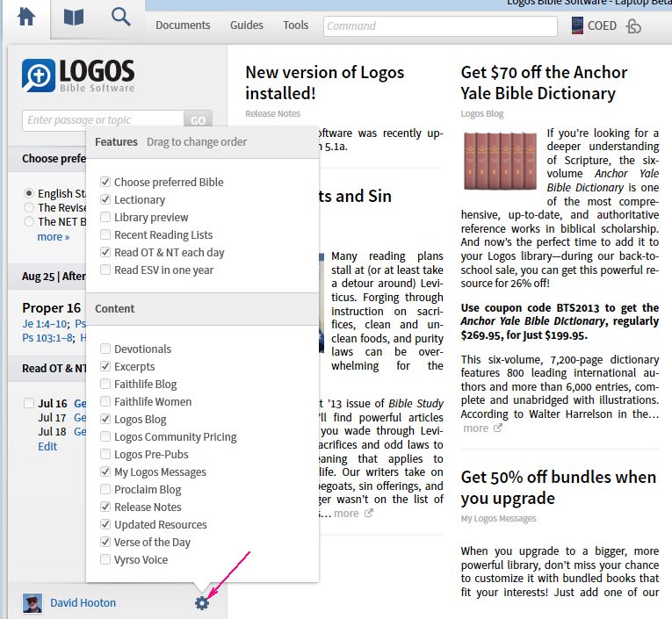Click Edit under the reading plan
The image size is (672, 619).
pyautogui.click(x=47, y=446)
